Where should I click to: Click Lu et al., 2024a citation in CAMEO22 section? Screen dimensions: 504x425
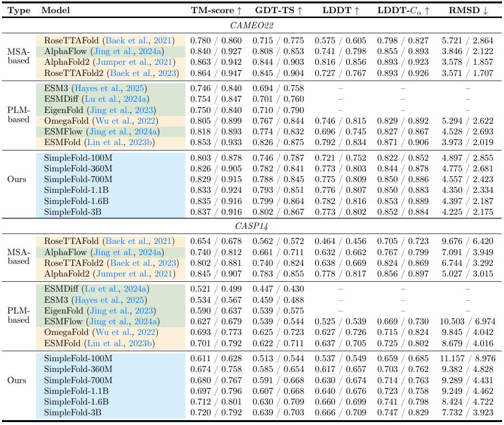click(x=121, y=99)
